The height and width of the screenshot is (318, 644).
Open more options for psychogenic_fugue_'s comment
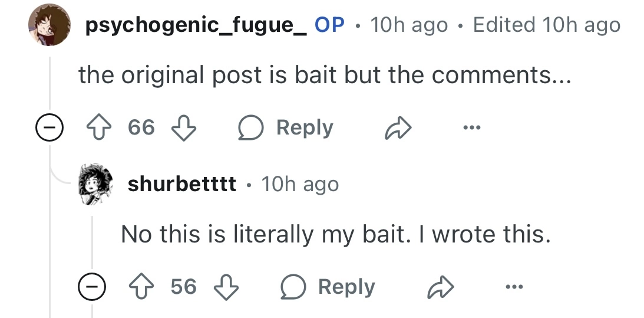coord(471,128)
